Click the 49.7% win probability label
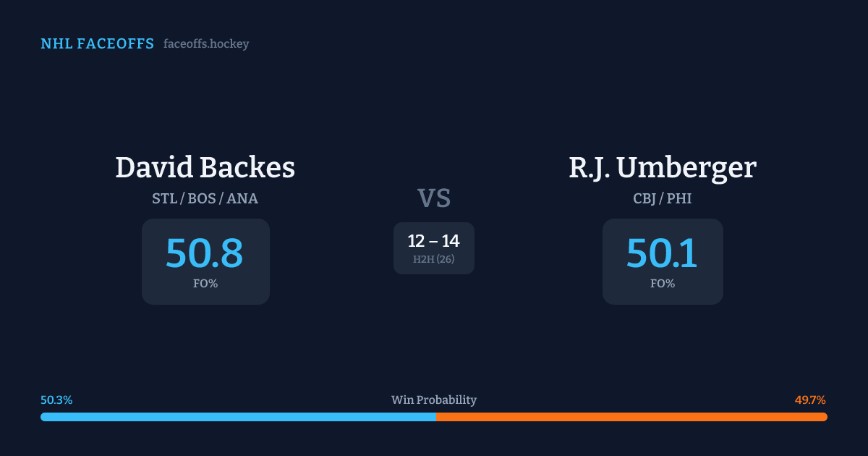This screenshot has width=868, height=456. (x=810, y=400)
